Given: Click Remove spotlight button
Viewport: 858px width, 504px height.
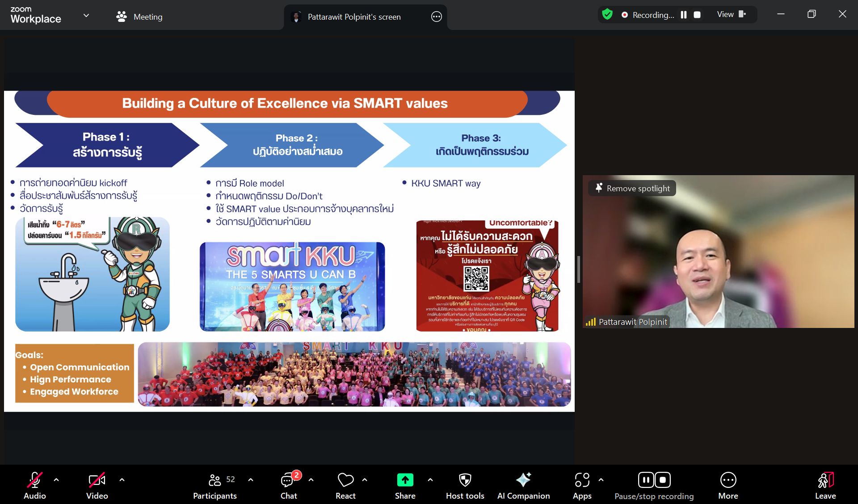Looking at the screenshot, I should [x=632, y=188].
